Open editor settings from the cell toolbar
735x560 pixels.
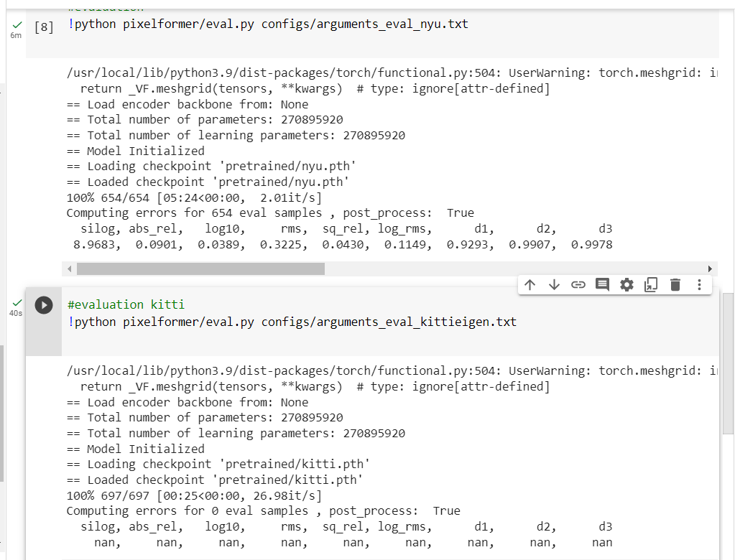[627, 284]
